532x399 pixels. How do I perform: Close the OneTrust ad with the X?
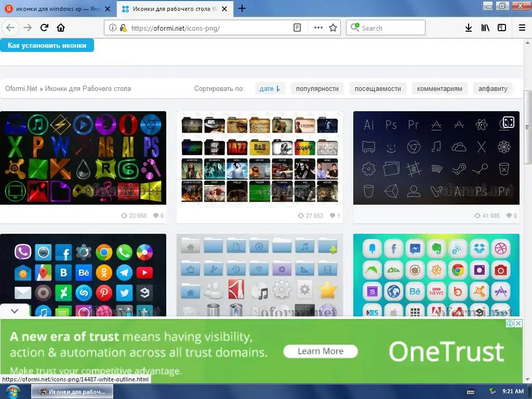pyautogui.click(x=518, y=323)
